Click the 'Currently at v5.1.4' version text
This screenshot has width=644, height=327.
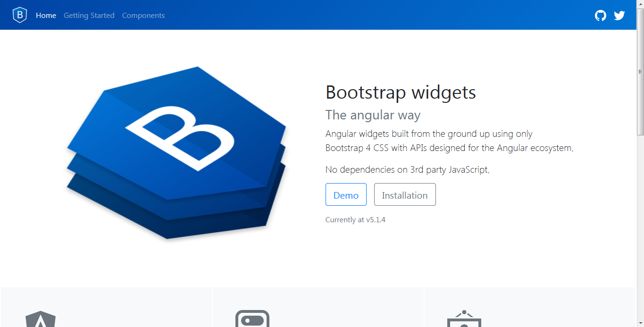355,219
